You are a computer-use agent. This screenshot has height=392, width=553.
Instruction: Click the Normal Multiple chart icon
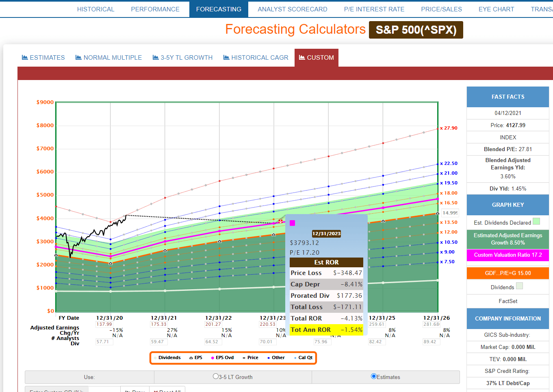78,58
